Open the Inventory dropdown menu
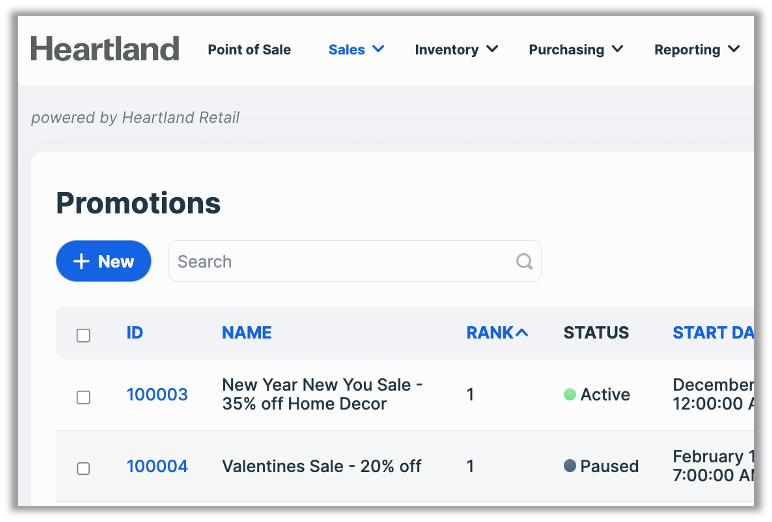772x522 pixels. (x=456, y=49)
